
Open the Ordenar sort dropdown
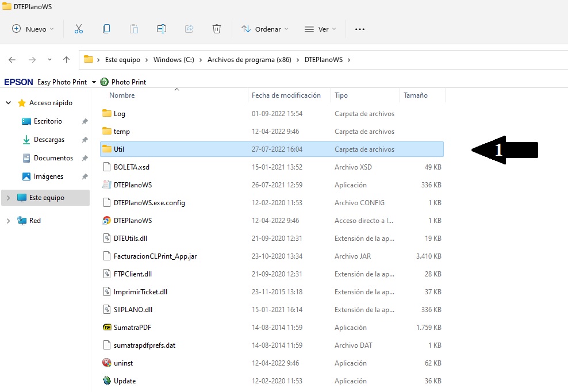coord(264,29)
